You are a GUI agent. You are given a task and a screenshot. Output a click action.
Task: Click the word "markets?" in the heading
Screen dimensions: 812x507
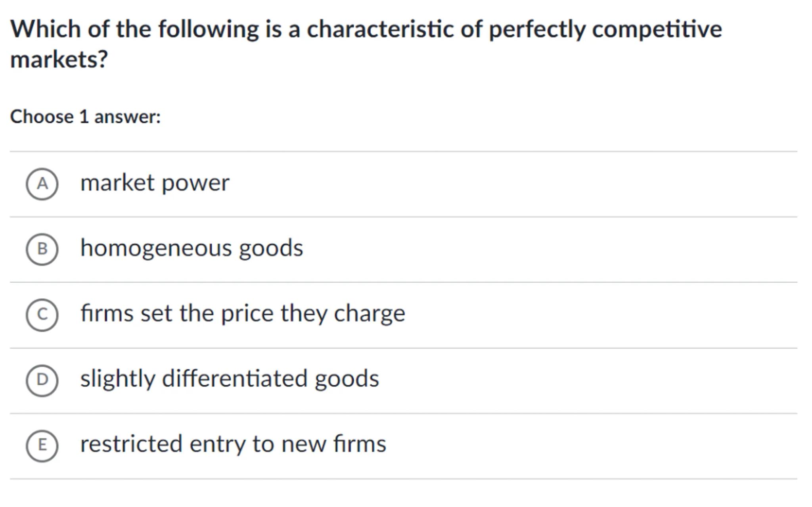[59, 60]
